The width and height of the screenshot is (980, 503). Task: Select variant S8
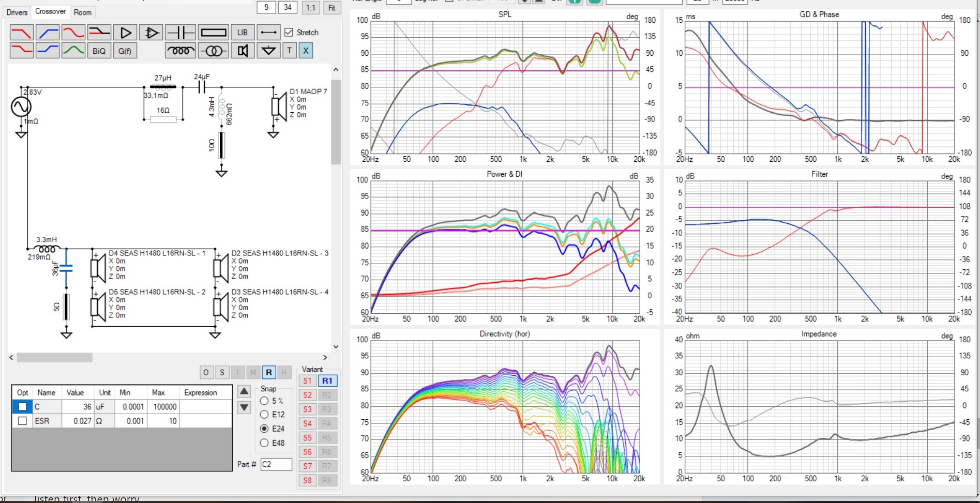[307, 480]
